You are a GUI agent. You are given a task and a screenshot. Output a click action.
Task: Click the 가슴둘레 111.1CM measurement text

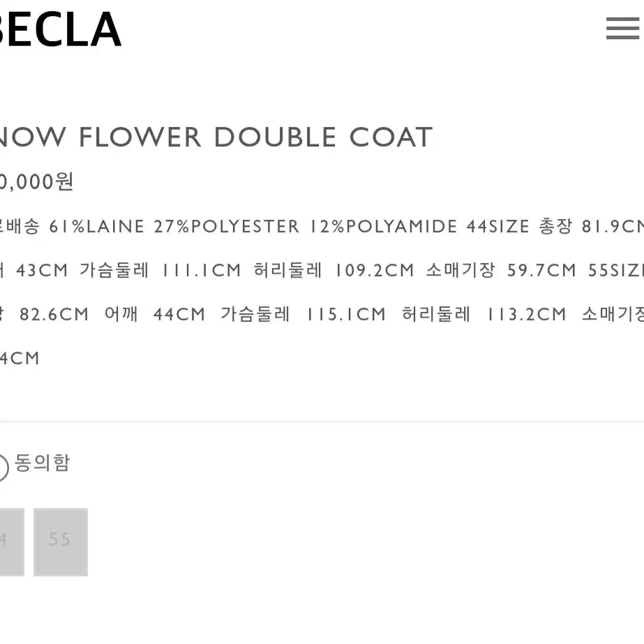(x=160, y=270)
